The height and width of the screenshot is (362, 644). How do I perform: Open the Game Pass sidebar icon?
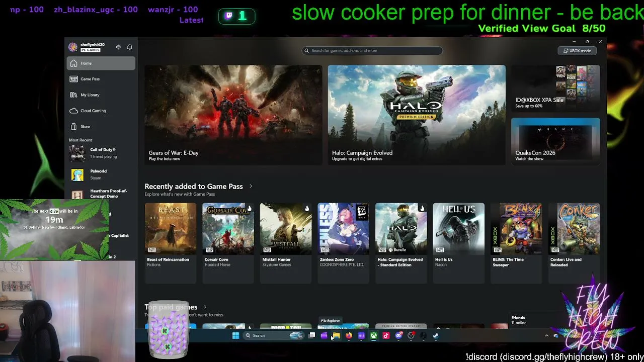point(74,79)
